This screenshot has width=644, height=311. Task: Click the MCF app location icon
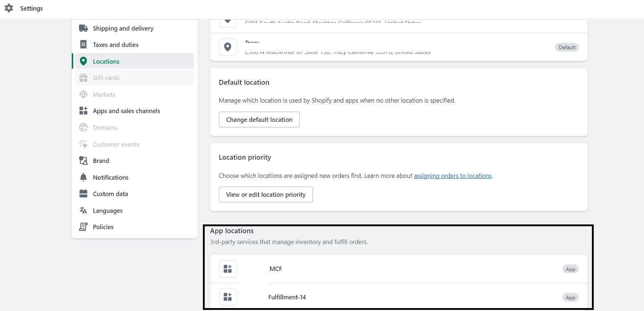pos(228,269)
